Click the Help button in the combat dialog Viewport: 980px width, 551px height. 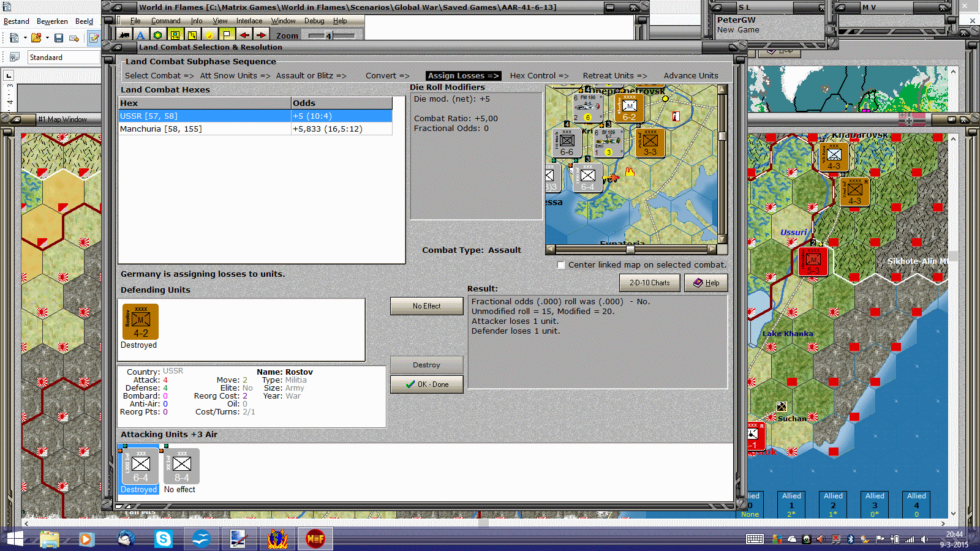tap(706, 283)
